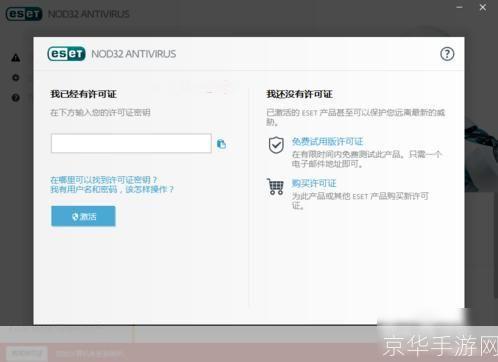
Task: Open link 在哪里可以找到许可证密钥？
Action: pos(104,180)
